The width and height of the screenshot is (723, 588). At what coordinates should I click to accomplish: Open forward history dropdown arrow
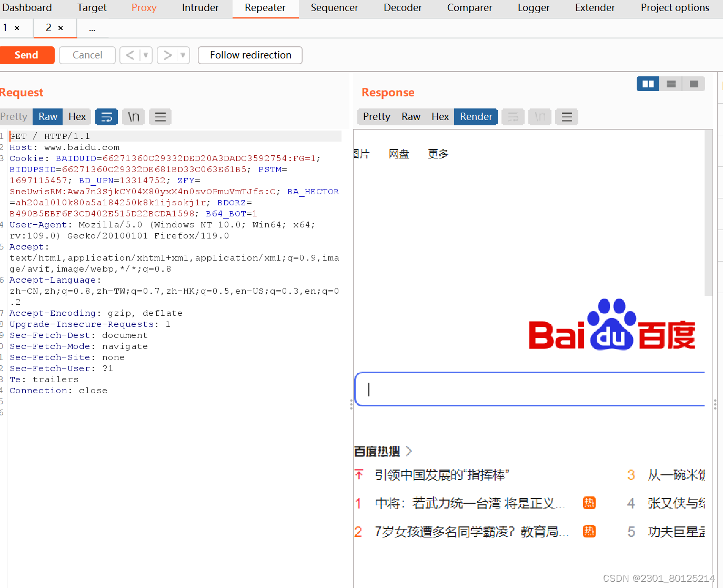[183, 55]
